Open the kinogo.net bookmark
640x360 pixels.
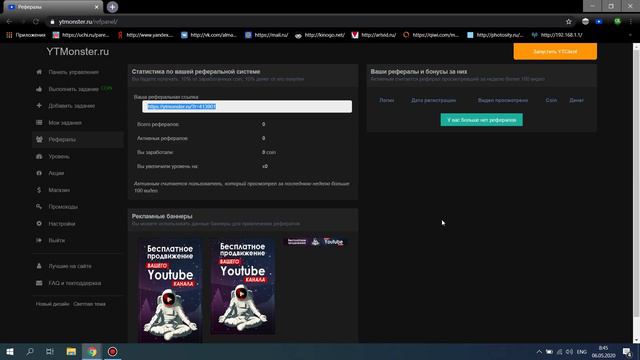320,35
